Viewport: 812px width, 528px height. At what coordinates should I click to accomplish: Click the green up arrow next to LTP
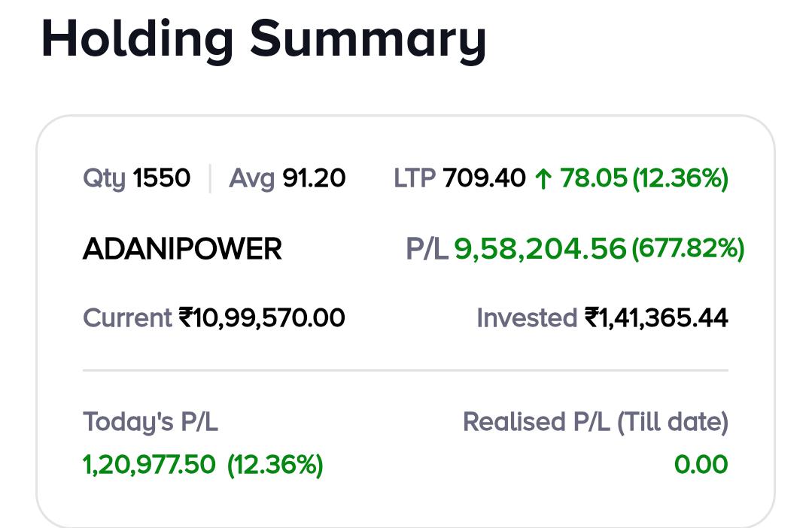(543, 179)
